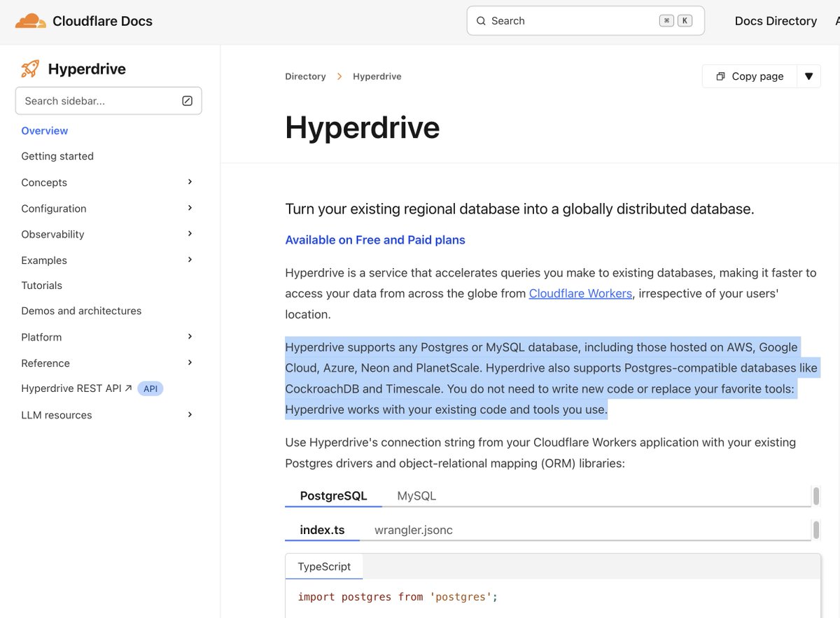Click the clipboard icon on the Copy page button
The width and height of the screenshot is (840, 618).
720,76
